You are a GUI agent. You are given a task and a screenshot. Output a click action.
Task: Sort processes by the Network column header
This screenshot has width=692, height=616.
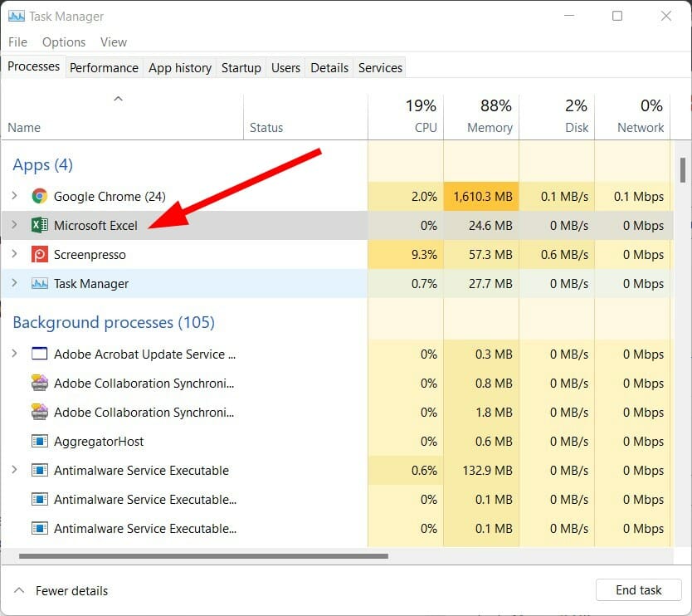(632, 117)
